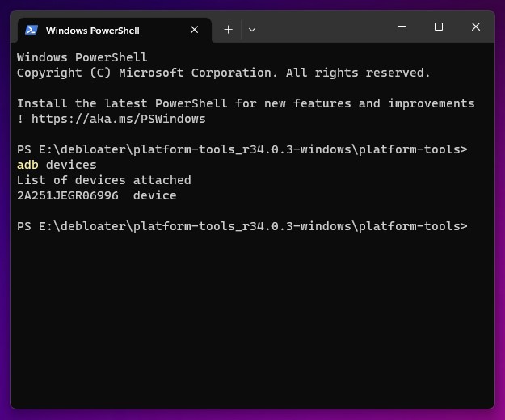
Task: Maximize the terminal window
Action: (439, 27)
